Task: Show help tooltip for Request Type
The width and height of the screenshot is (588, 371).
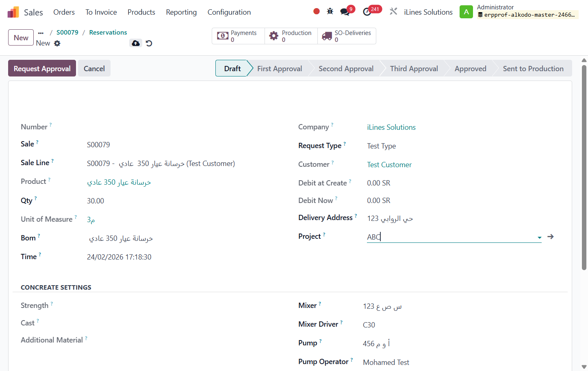Action: [345, 144]
